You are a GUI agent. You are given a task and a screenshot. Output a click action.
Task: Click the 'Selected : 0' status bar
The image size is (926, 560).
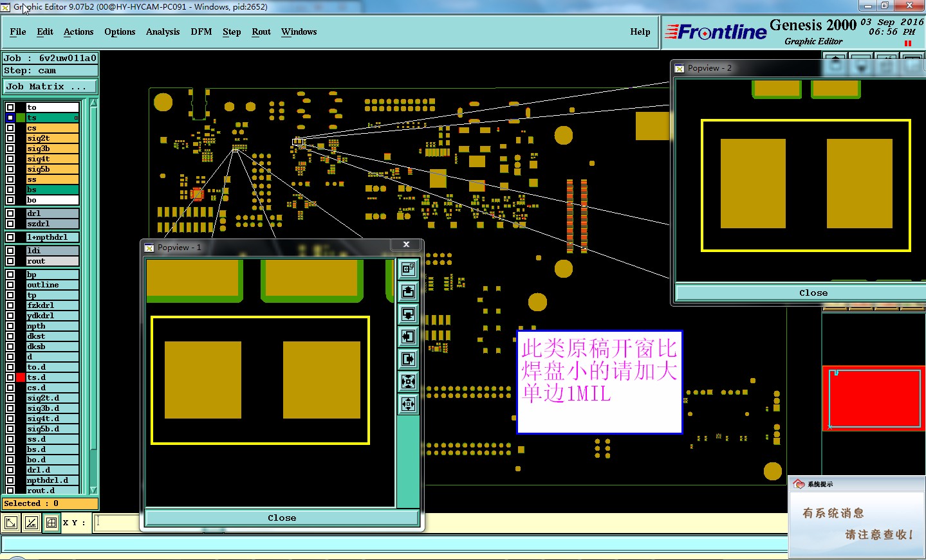tap(50, 503)
